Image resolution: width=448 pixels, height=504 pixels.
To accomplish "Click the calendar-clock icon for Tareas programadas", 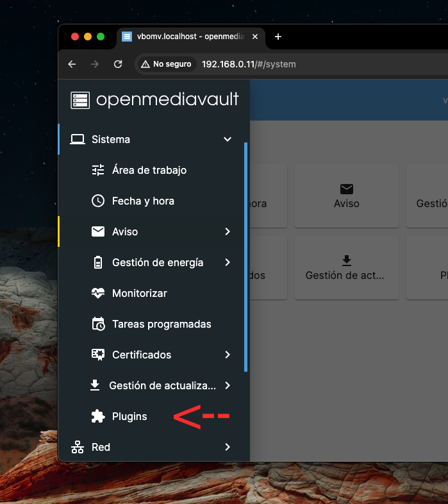I will pyautogui.click(x=98, y=324).
